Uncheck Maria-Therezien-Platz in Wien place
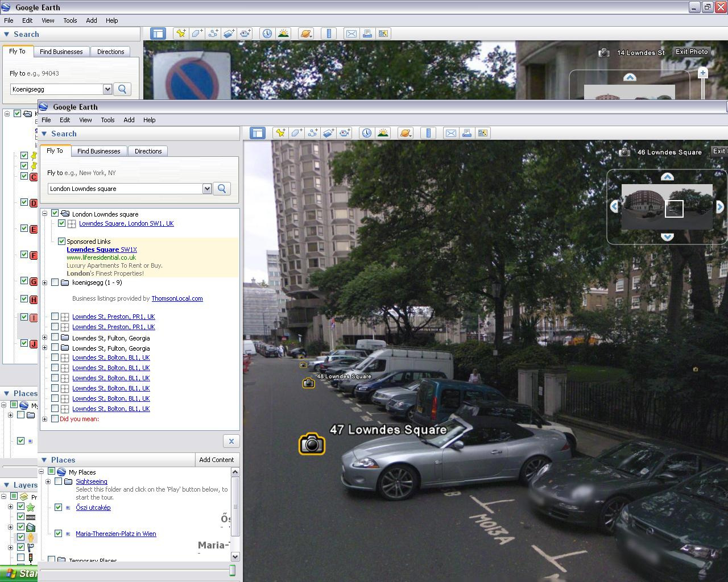The image size is (728, 582). pyautogui.click(x=58, y=534)
